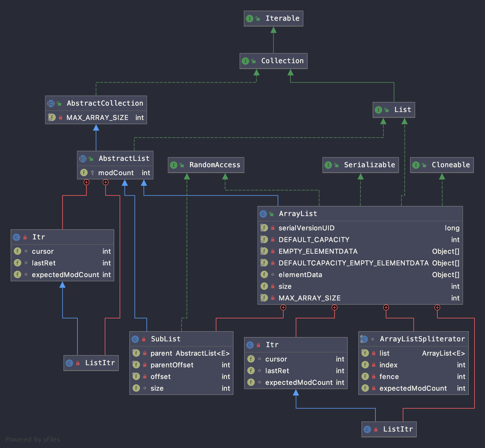Click the Iterable interface icon

tap(249, 19)
